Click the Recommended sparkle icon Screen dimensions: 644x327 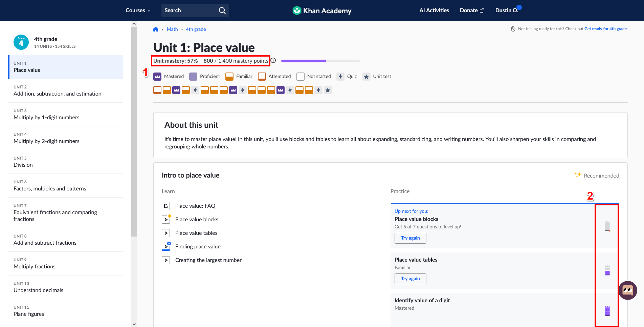[x=578, y=175]
